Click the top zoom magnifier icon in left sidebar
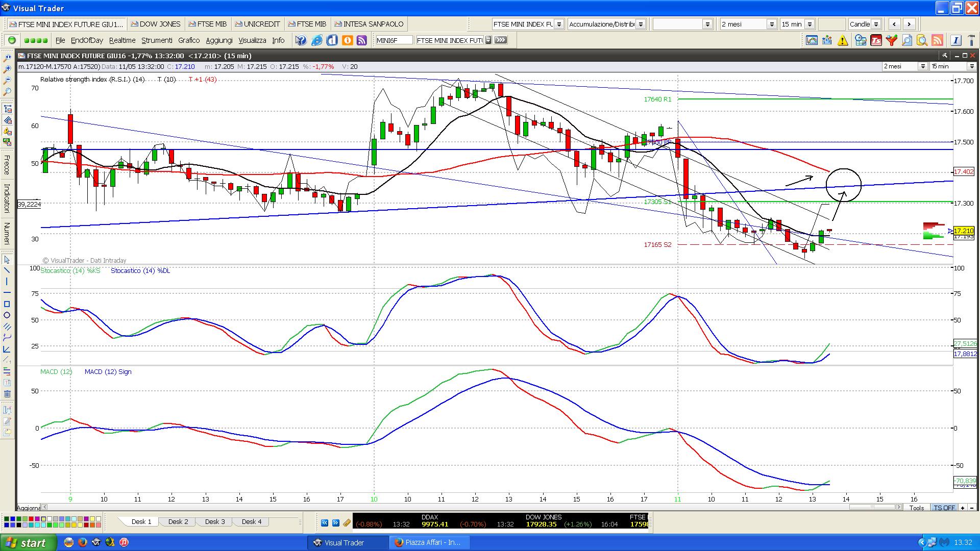Viewport: 980px width, 551px height. click(7, 59)
